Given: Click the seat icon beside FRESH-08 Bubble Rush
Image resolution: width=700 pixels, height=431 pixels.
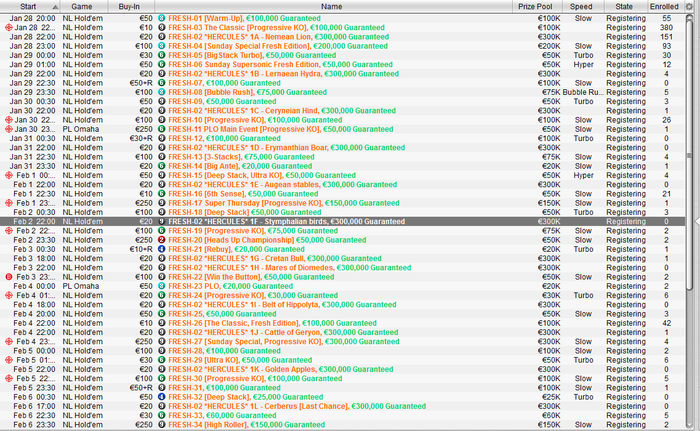Looking at the screenshot, I should coord(162,92).
